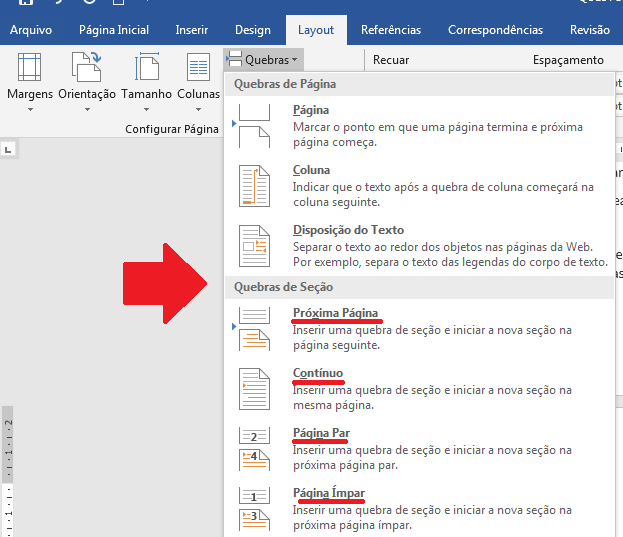Go to the Design tab

click(253, 30)
